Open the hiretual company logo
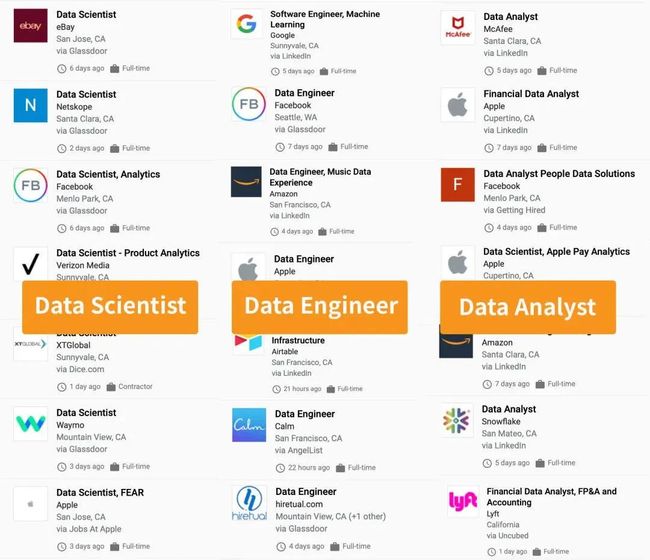Viewport: 650px width, 560px height. click(249, 503)
